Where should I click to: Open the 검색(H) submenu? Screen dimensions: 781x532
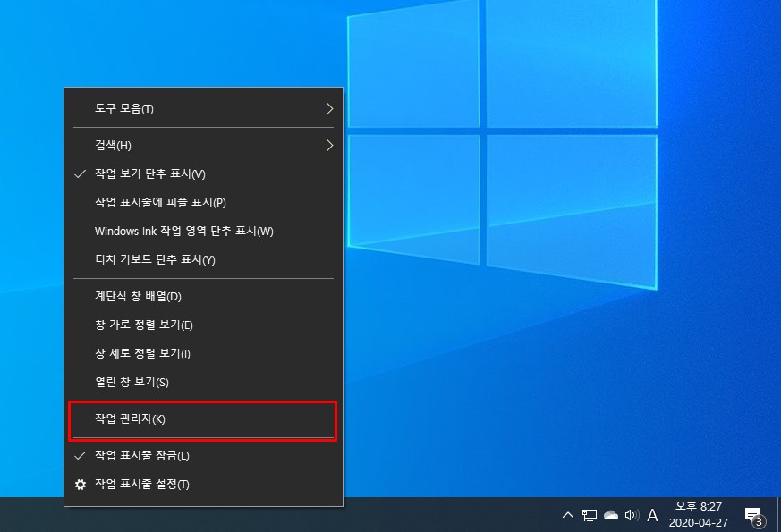coord(203,146)
